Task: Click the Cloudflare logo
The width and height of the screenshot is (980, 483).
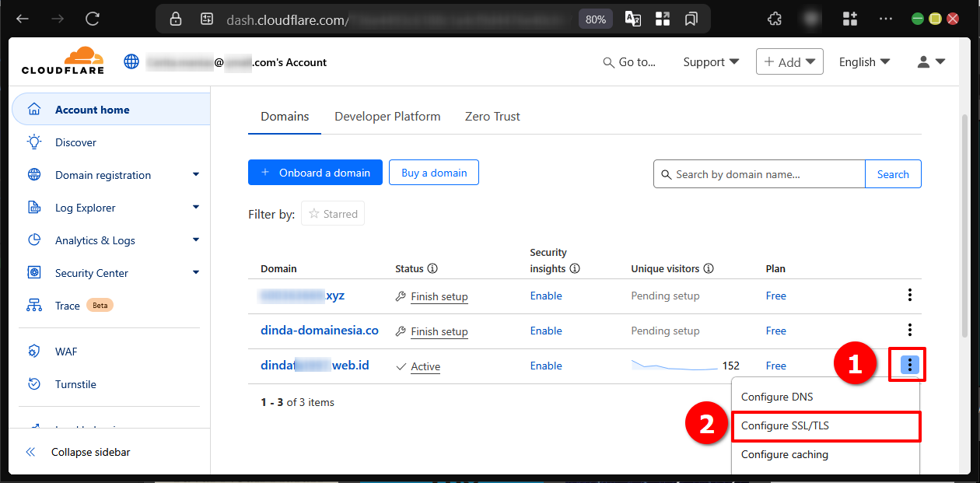Action: 63,61
